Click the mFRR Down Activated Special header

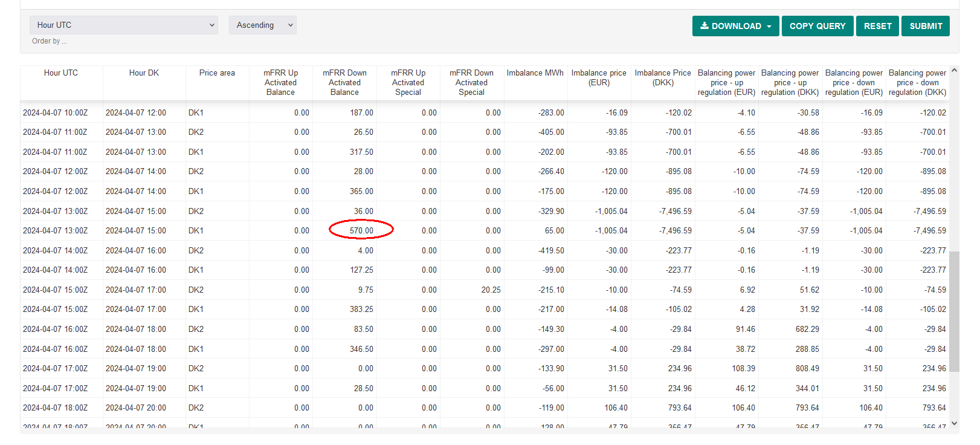(471, 82)
